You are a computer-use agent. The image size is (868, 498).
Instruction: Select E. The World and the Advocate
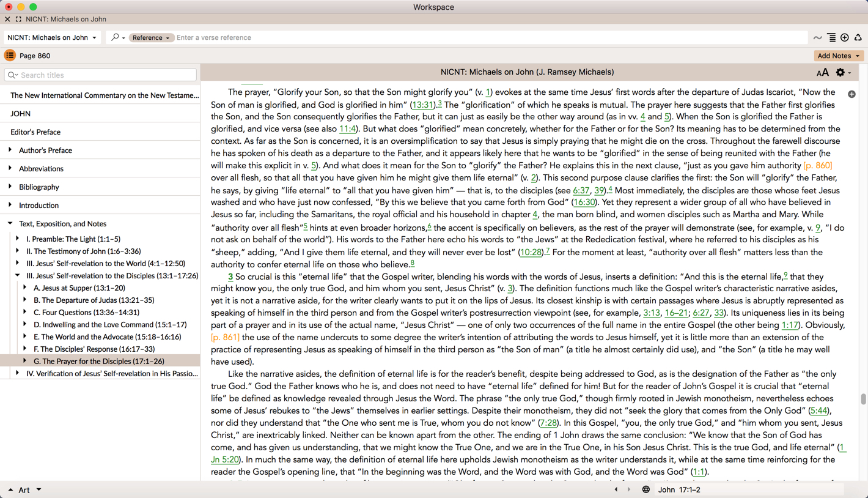pyautogui.click(x=107, y=336)
